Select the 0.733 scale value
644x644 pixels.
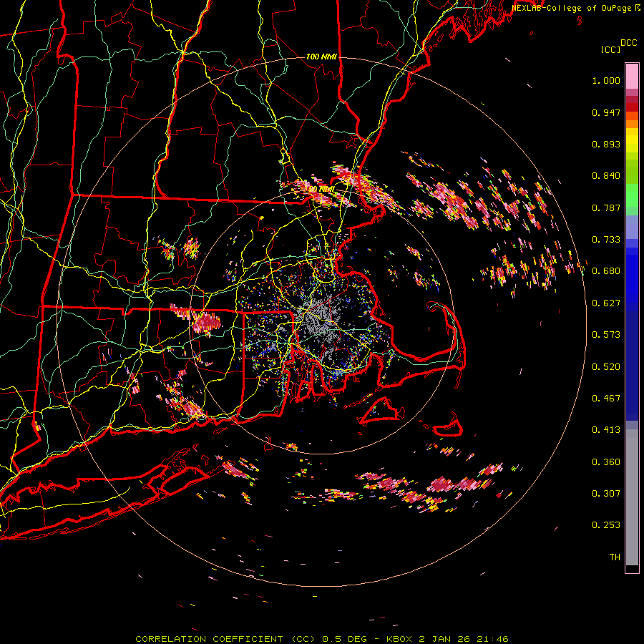point(606,240)
